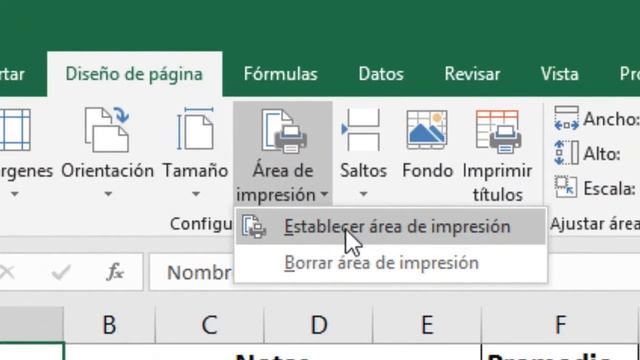Image resolution: width=640 pixels, height=360 pixels.
Task: Click the formula bar input showing Nombr
Action: click(x=394, y=272)
